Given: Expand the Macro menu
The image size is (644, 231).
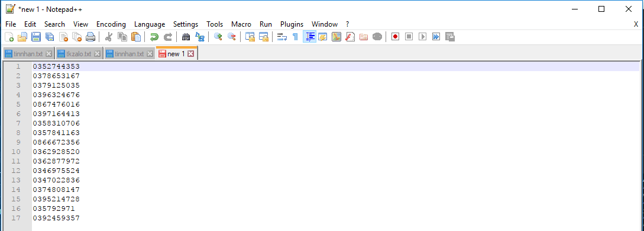Looking at the screenshot, I should [241, 24].
